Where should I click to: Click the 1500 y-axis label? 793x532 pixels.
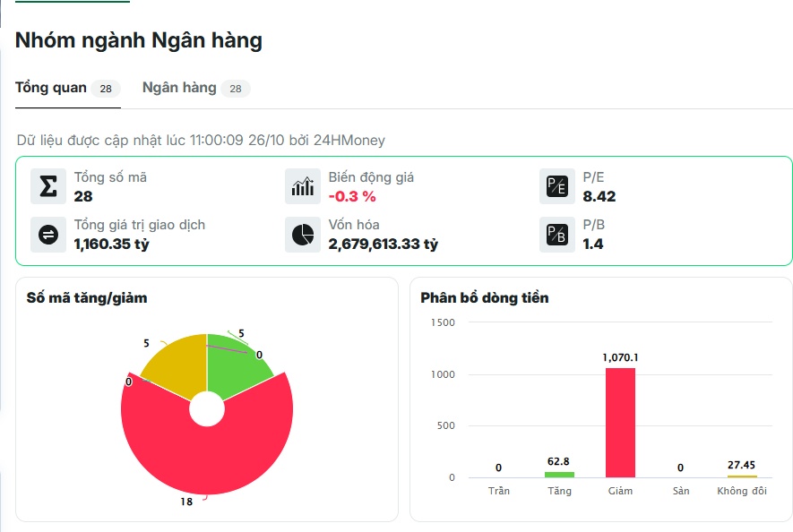(x=443, y=322)
